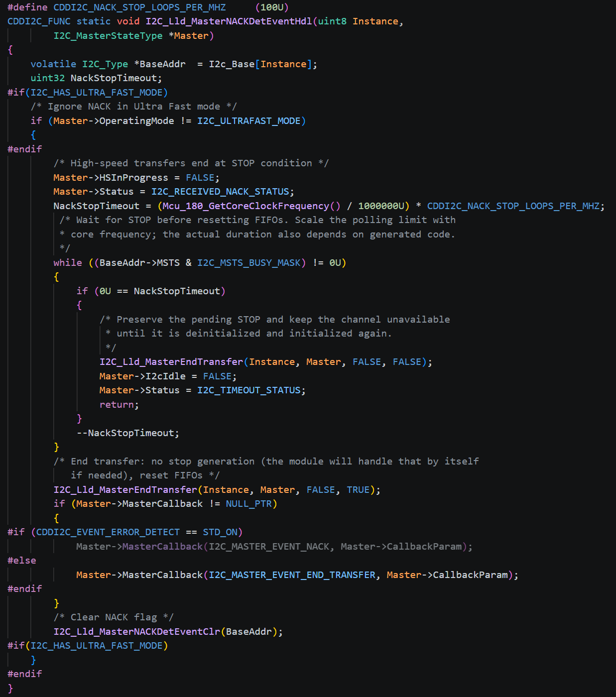The height and width of the screenshot is (697, 616).
Task: Click the 1000000U divisor literal
Action: pyautogui.click(x=381, y=206)
